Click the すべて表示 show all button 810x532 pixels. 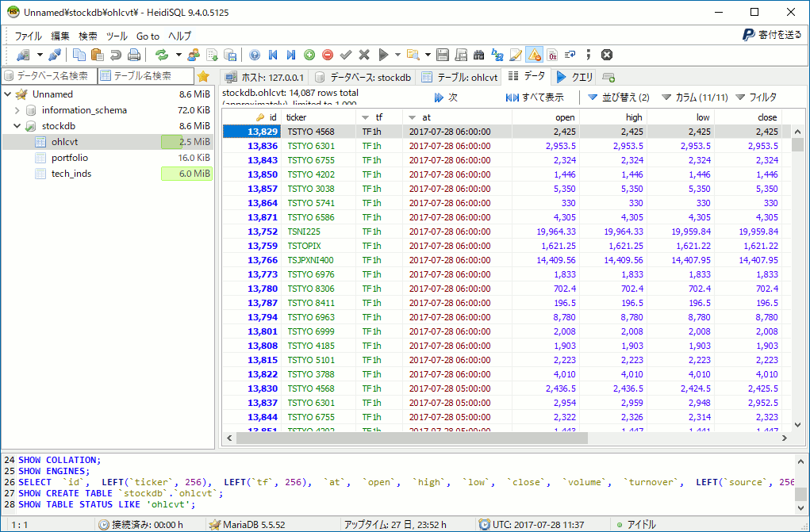[535, 97]
